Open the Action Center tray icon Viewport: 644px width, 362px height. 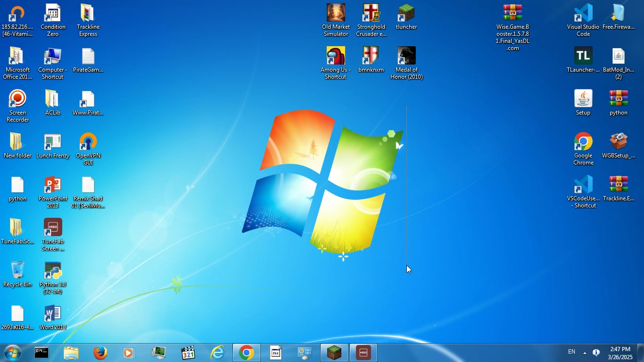pyautogui.click(x=596, y=353)
